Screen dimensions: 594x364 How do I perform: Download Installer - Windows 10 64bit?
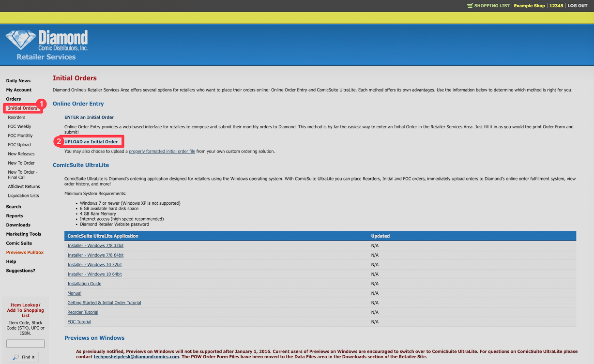tap(95, 274)
